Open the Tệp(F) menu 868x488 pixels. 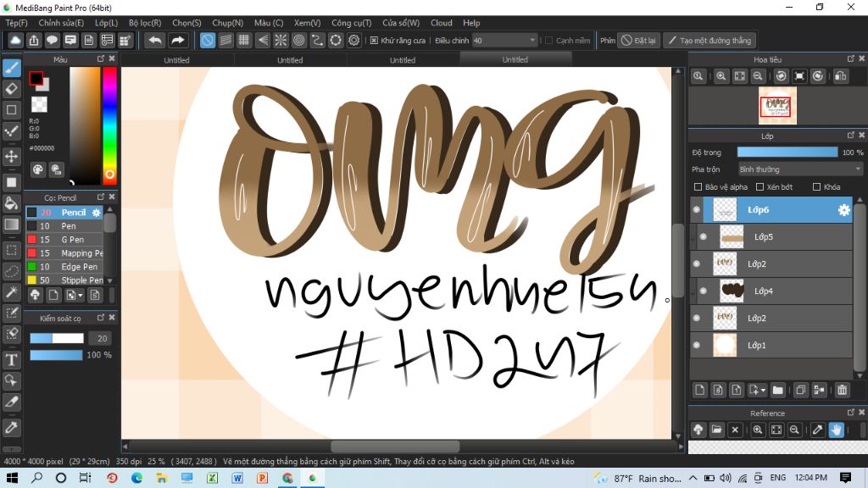17,23
